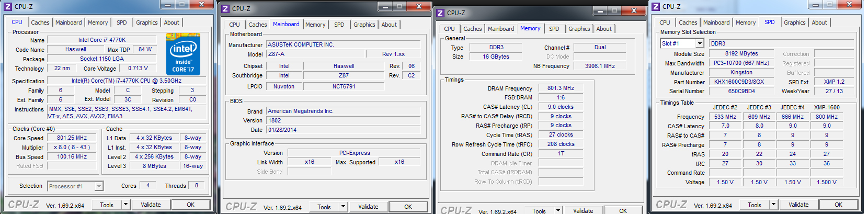Click memory Size value 16 GBytes
The image size is (868, 214).
coord(496,57)
